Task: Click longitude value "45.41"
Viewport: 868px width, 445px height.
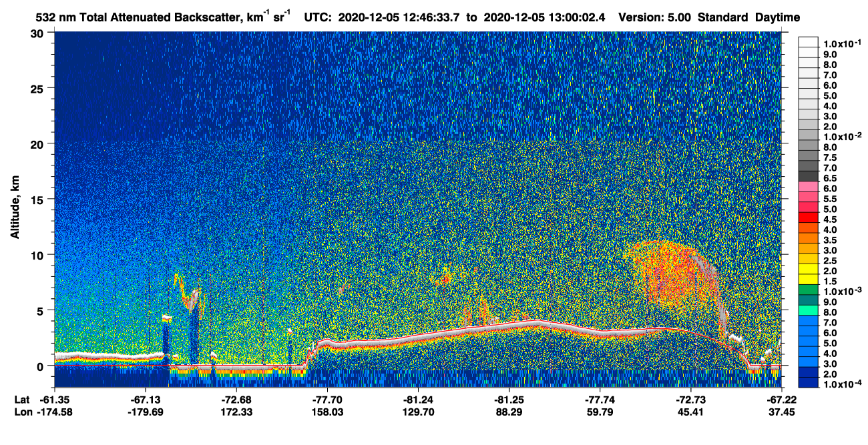Action: click(x=690, y=412)
